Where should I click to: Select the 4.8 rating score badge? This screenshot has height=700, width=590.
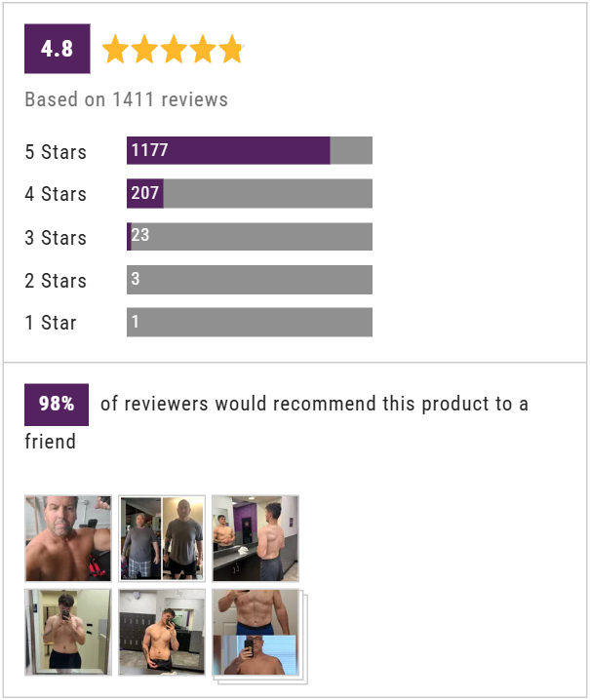tap(58, 49)
